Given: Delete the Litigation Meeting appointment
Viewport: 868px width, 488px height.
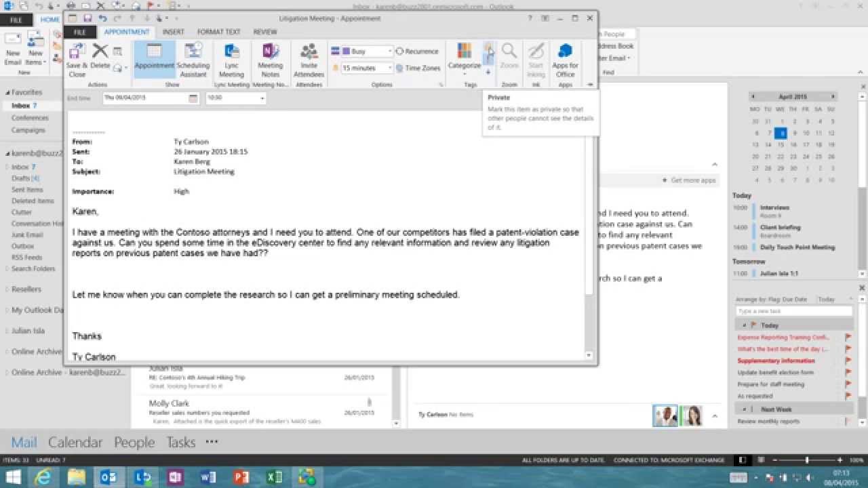Looking at the screenshot, I should tap(100, 56).
